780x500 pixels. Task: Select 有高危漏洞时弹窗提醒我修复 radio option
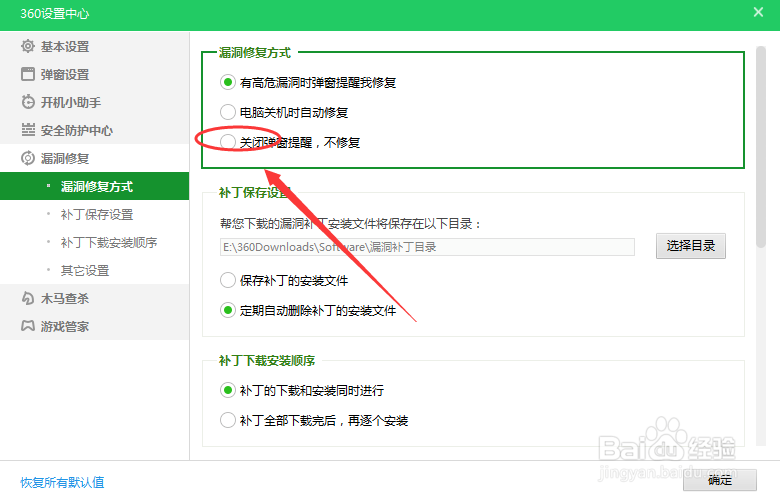click(x=228, y=82)
